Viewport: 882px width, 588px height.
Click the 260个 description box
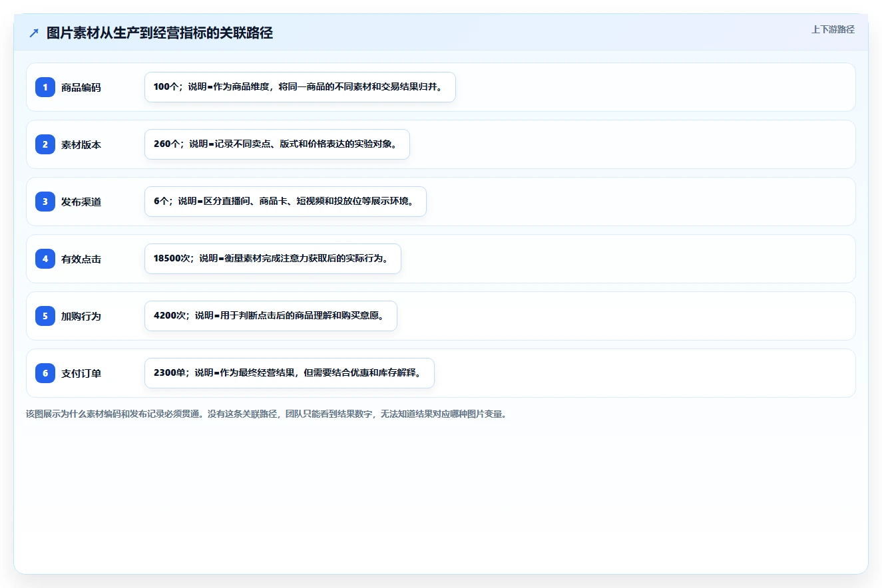(x=277, y=144)
